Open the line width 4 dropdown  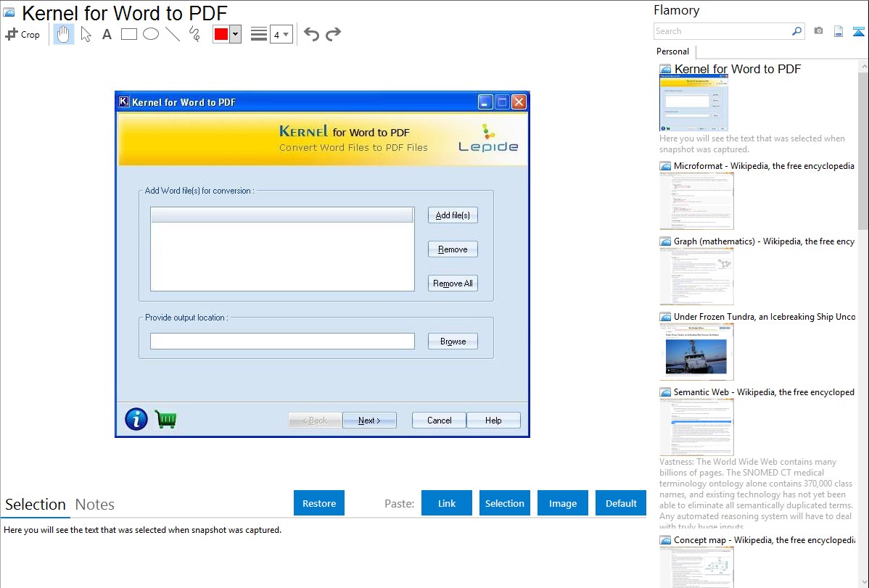(281, 34)
